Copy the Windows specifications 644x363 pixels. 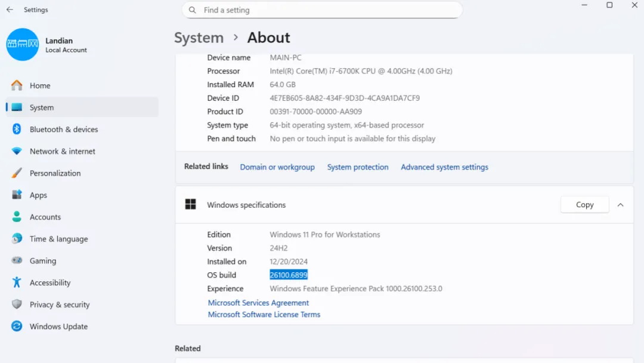(584, 205)
